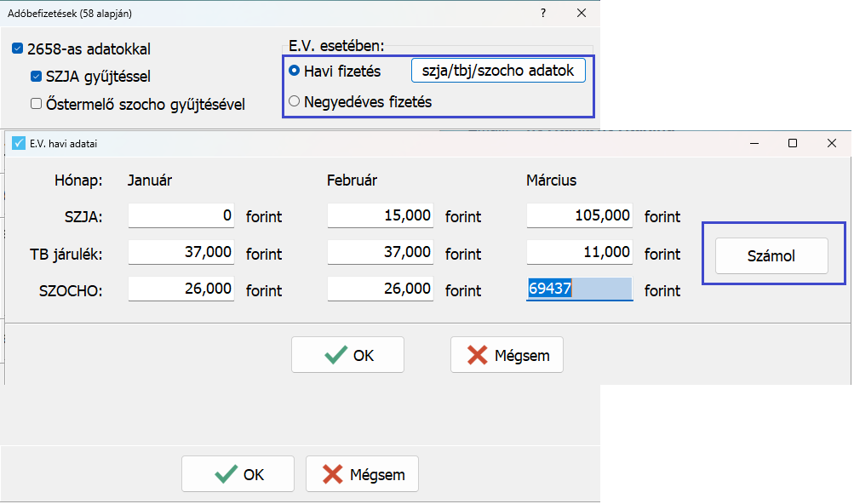Click the Február SZOCHO input field

[380, 289]
